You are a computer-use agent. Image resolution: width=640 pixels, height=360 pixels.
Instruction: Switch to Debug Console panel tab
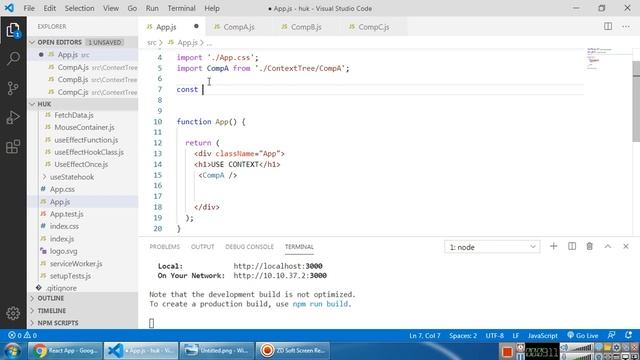[249, 247]
